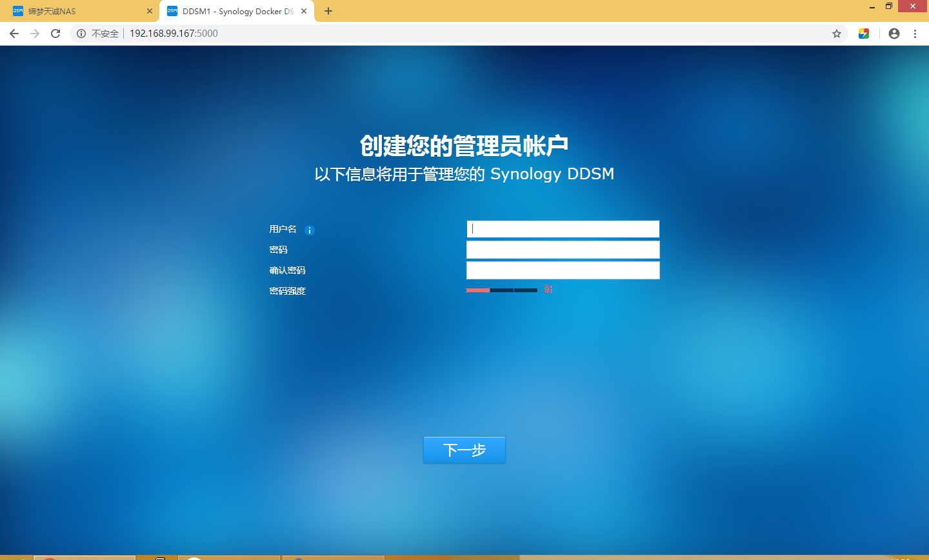The image size is (929, 560).
Task: Click the 弱 weak password indicator
Action: click(548, 290)
